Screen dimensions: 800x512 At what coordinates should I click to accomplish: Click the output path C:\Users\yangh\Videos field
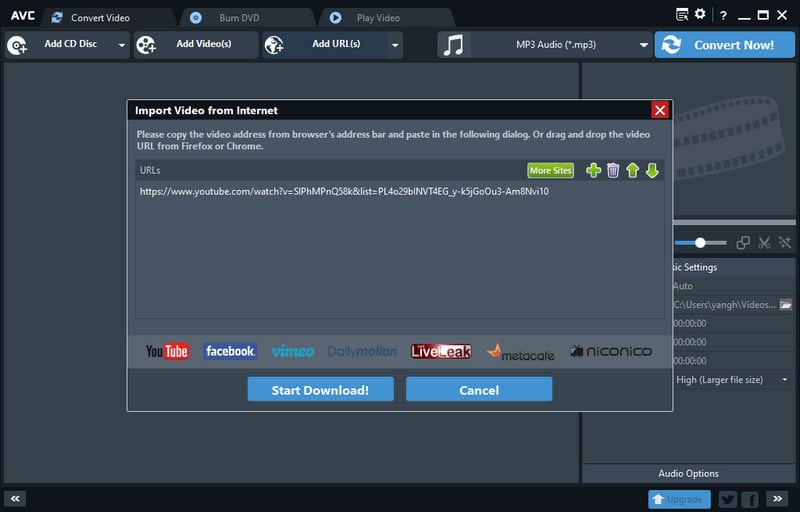(724, 305)
